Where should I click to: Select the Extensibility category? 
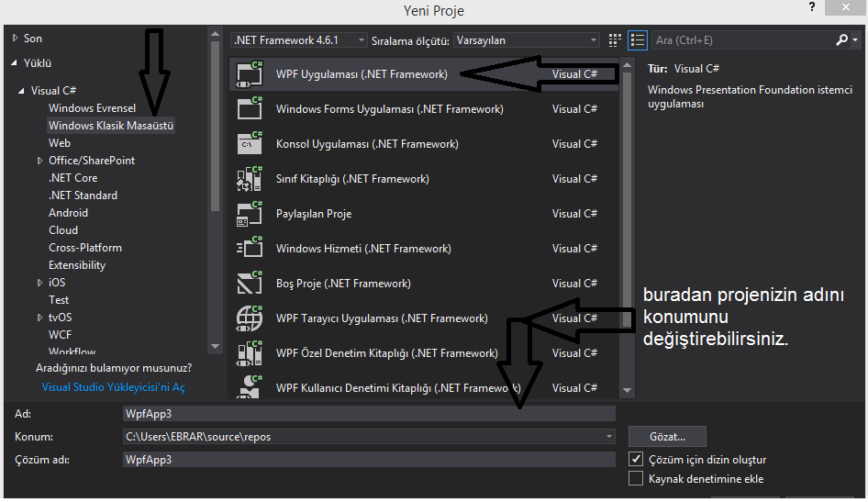coord(77,265)
